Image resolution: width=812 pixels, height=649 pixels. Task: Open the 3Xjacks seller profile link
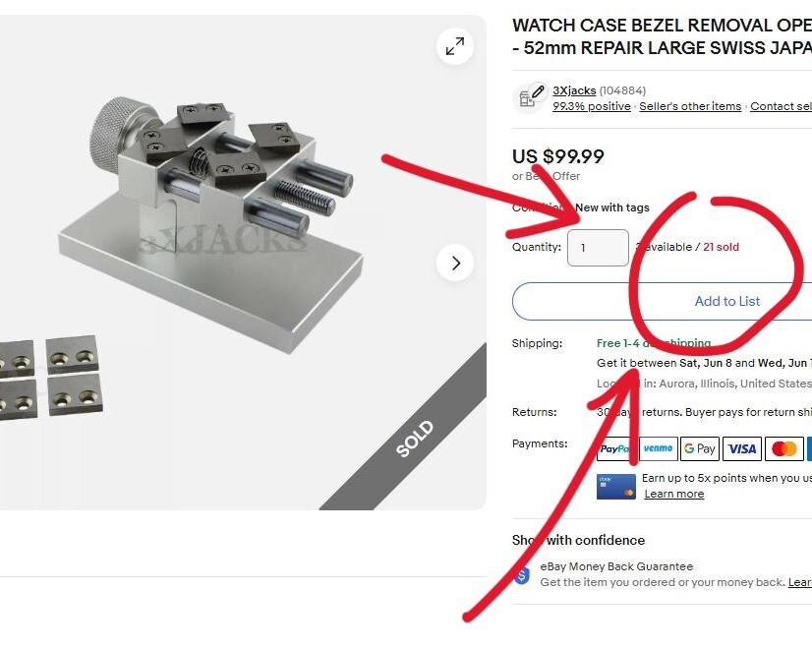574,90
